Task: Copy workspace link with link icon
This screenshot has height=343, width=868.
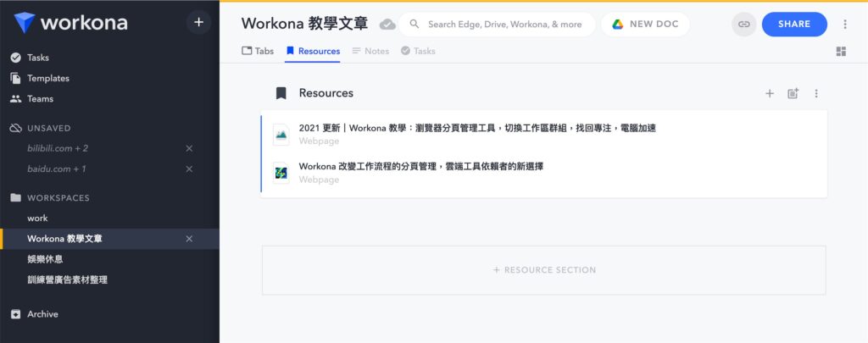Action: pyautogui.click(x=744, y=25)
